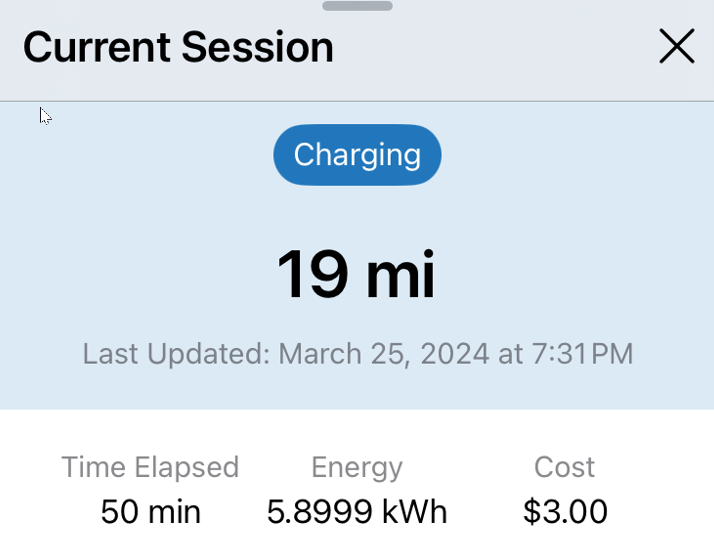Image resolution: width=714 pixels, height=549 pixels.
Task: Select the Cost label
Action: (x=565, y=467)
